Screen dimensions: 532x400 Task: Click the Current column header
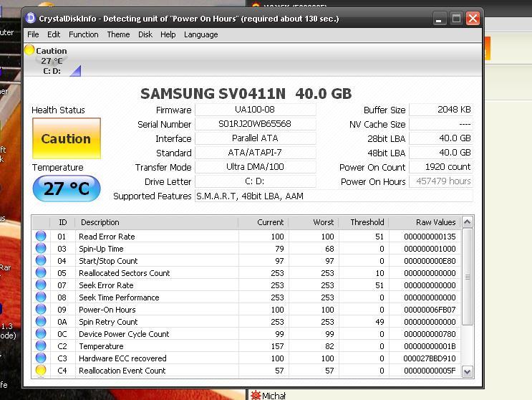263,222
